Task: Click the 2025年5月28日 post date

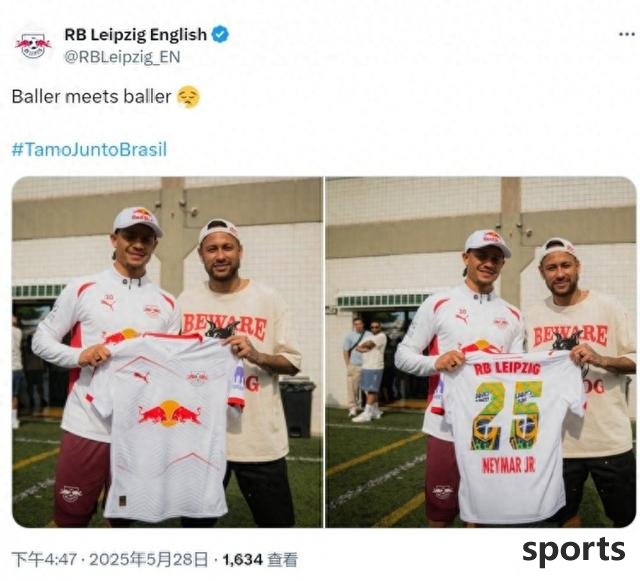Action: (149, 559)
